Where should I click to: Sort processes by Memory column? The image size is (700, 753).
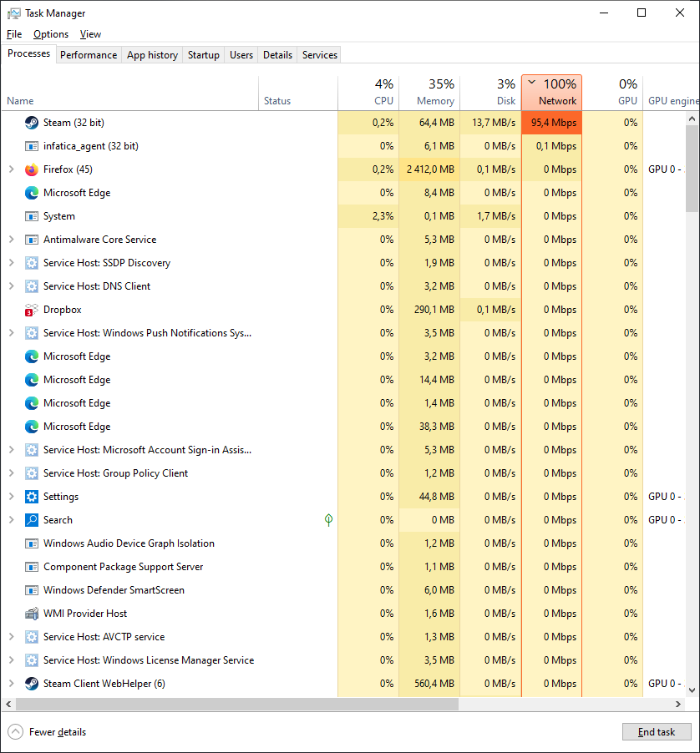click(x=429, y=93)
